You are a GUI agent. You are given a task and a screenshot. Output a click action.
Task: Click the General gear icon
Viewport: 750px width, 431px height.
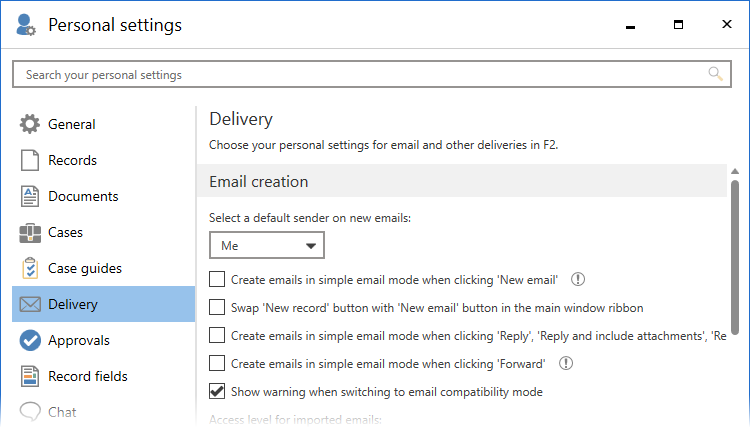[x=30, y=125]
